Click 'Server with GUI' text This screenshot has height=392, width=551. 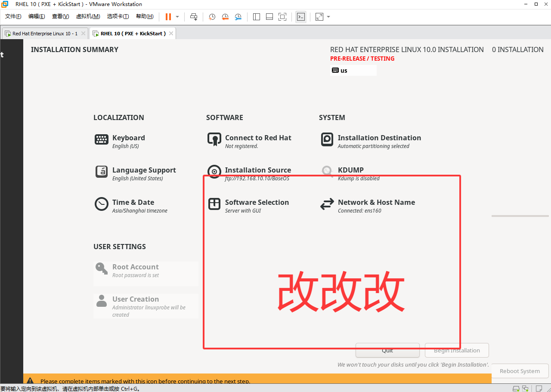[243, 211]
